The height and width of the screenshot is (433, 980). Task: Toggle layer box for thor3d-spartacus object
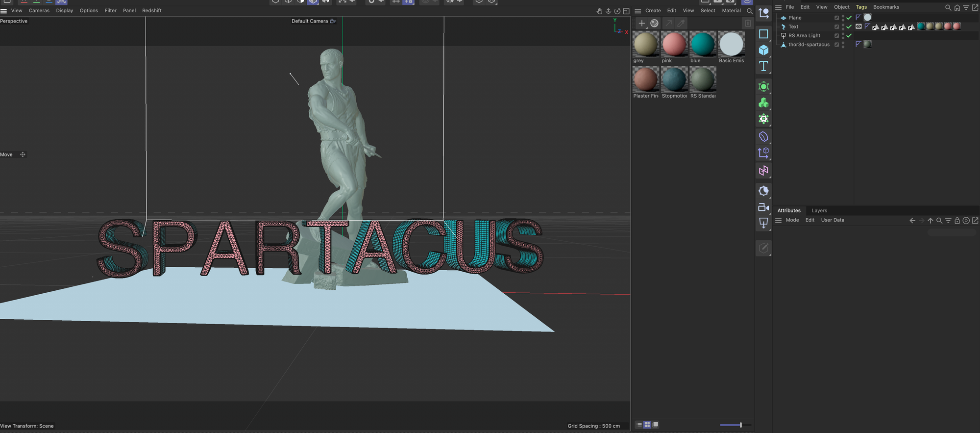pos(837,45)
